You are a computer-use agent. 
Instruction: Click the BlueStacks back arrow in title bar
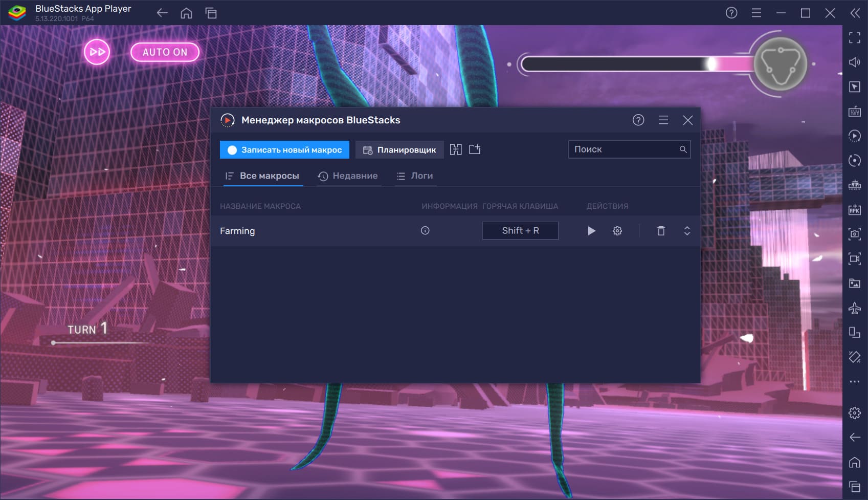pos(162,13)
